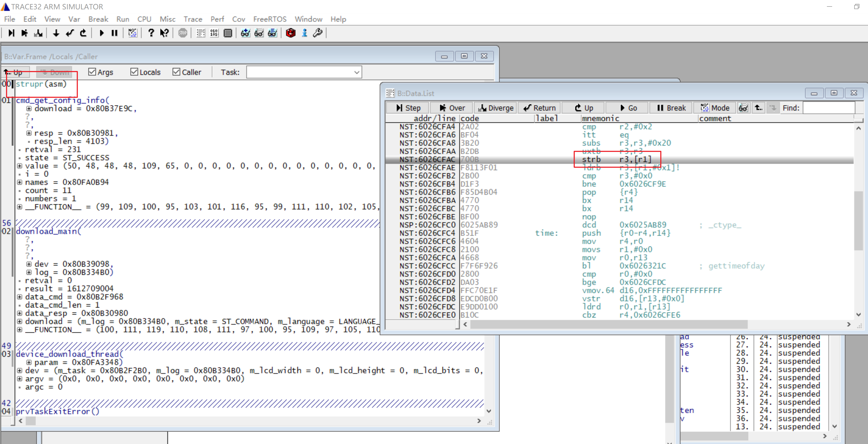Open the binary 010101 dump icon
868x444 pixels.
214,33
